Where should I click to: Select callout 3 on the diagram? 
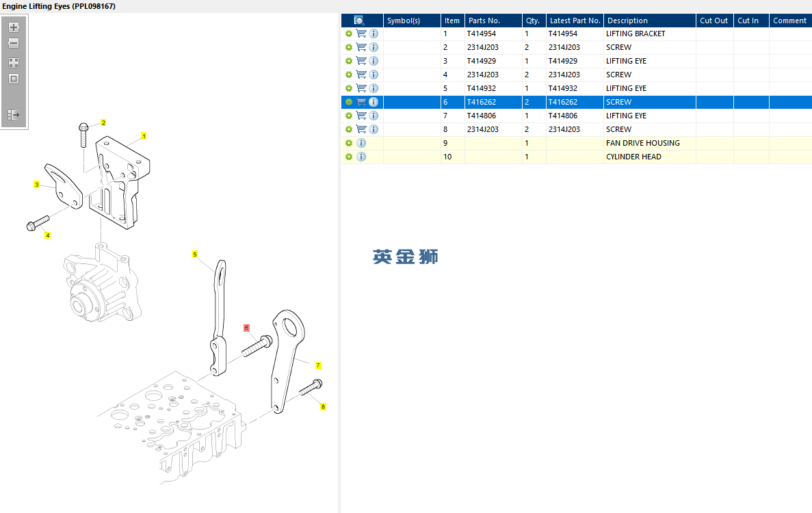[x=37, y=184]
